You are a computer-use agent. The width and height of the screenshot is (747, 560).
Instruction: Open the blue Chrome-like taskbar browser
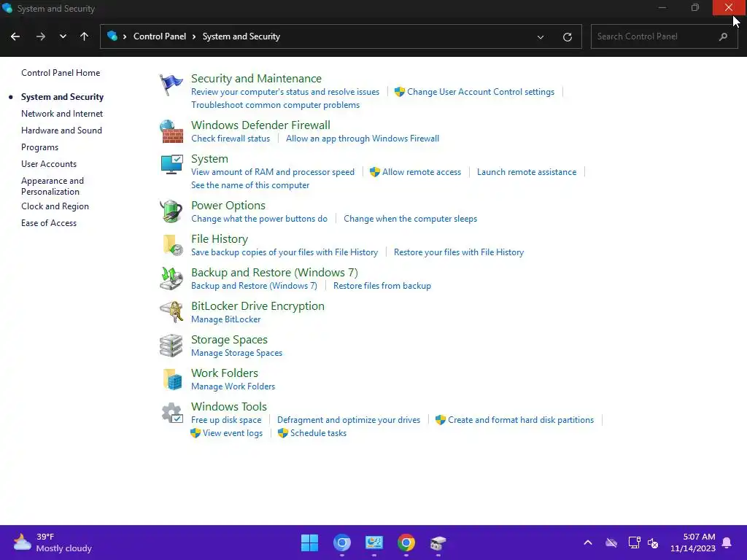[x=342, y=542]
